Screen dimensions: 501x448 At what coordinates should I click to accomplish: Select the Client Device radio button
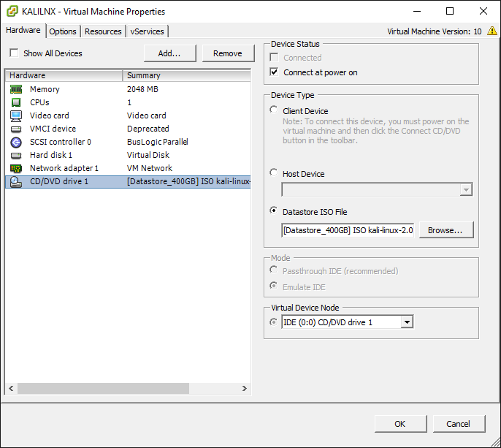coord(273,110)
